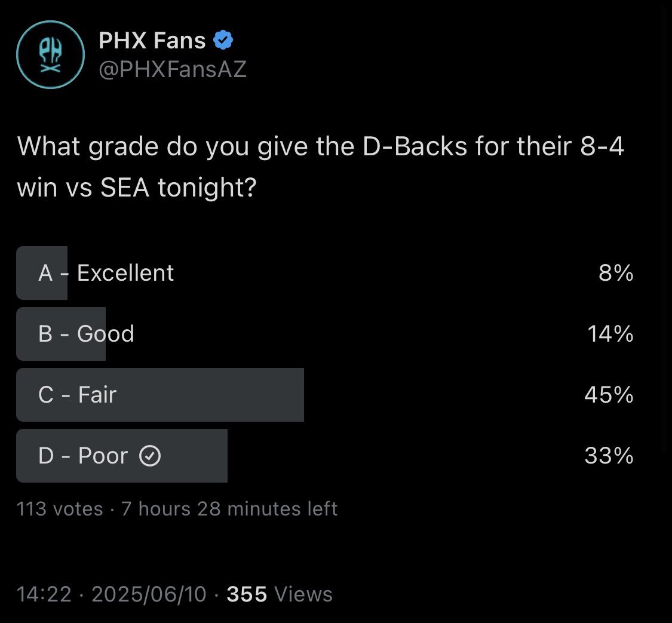
Task: Visit the @PHXFansAZ handle link
Action: pyautogui.click(x=172, y=70)
